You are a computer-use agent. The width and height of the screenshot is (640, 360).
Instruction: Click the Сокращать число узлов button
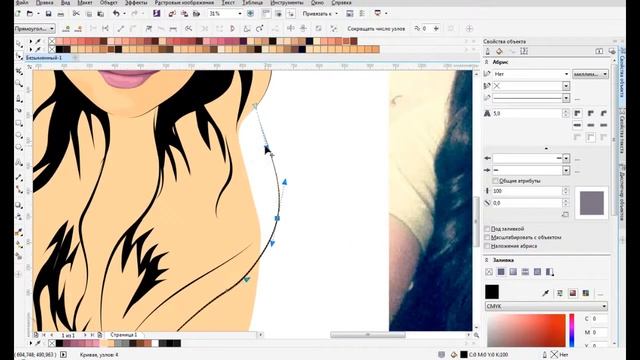click(376, 29)
